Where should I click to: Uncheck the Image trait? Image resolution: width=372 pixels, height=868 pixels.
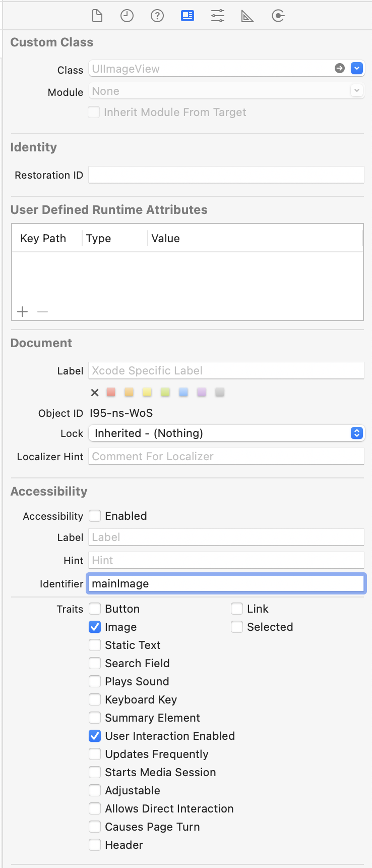pyautogui.click(x=95, y=627)
